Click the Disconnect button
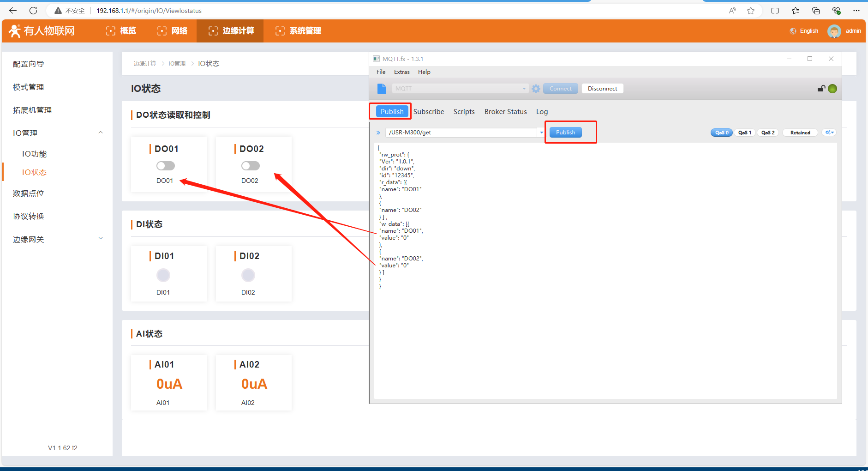This screenshot has width=868, height=471. pos(603,89)
